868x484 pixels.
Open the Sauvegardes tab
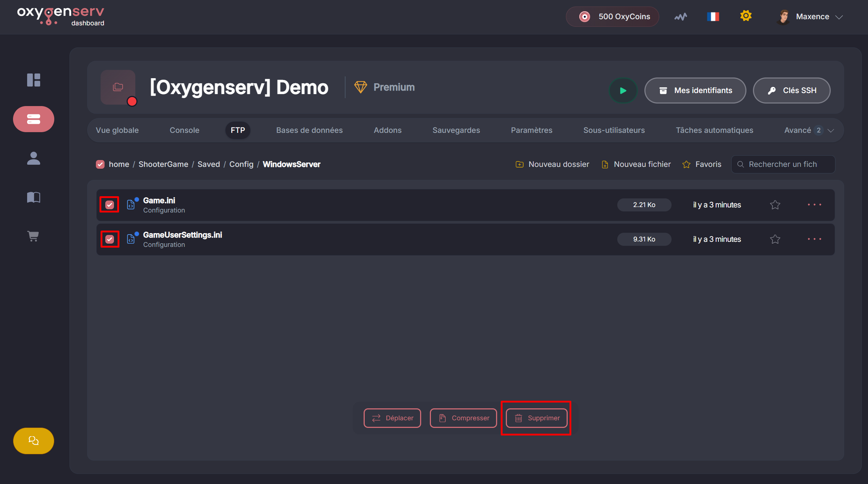click(456, 130)
